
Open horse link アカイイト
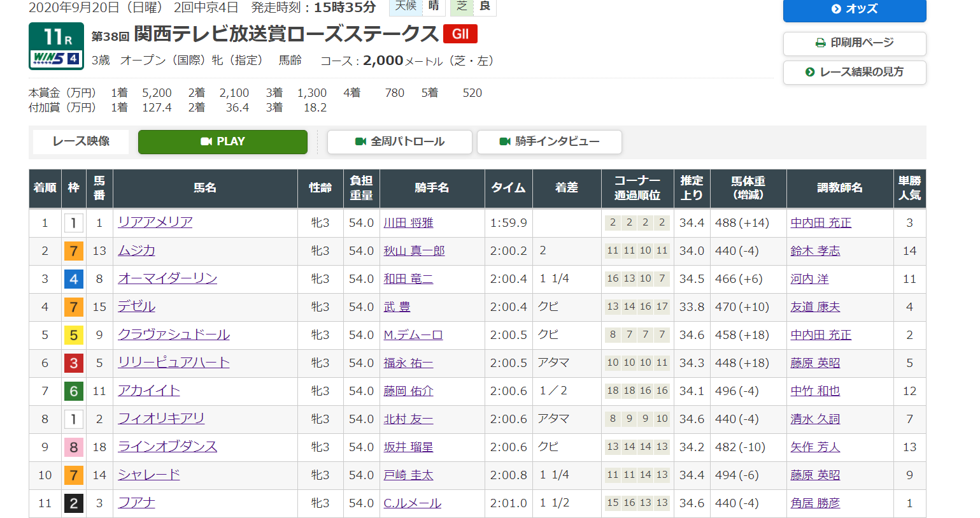click(149, 391)
